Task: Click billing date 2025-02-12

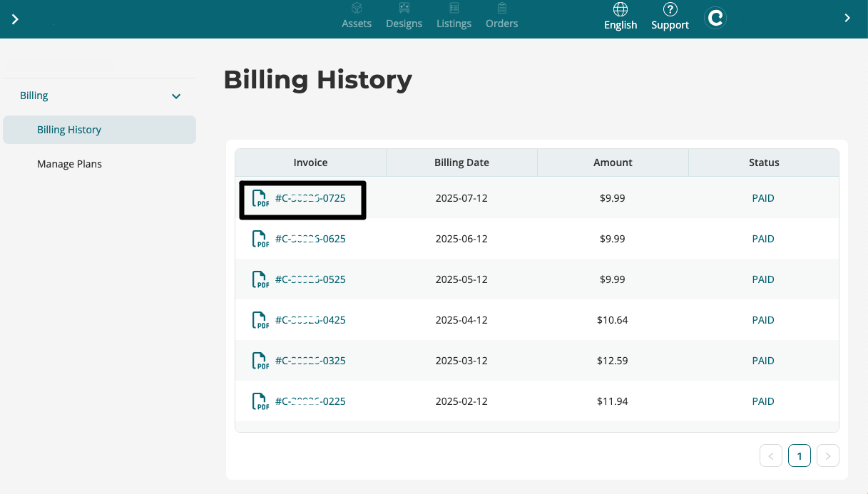Action: pyautogui.click(x=461, y=401)
